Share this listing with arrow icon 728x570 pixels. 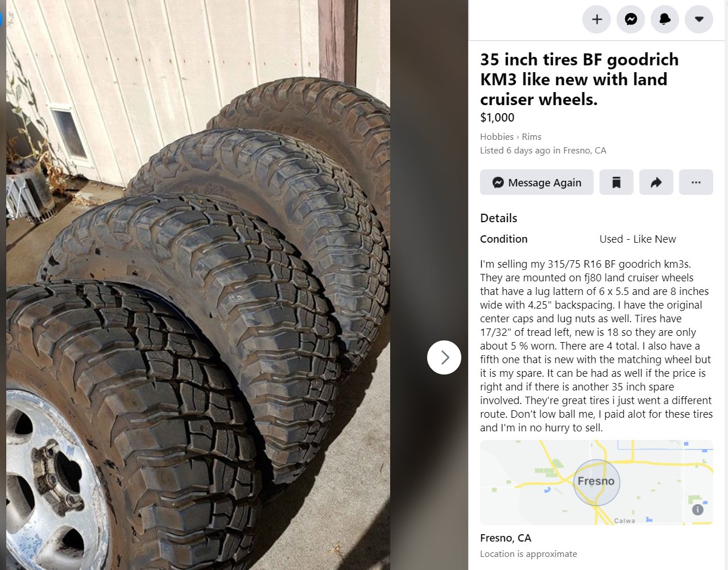tap(656, 182)
